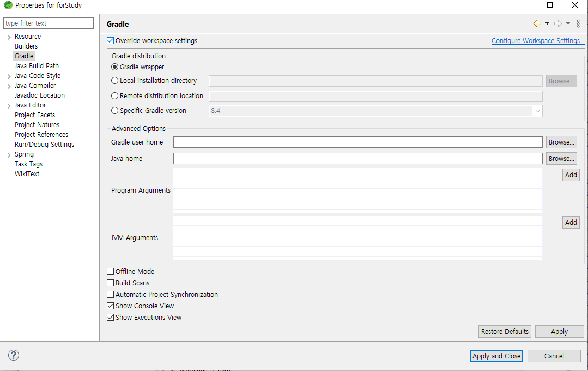Expand the Java Editor node
Viewport: 588px width, 371px height.
(x=9, y=105)
